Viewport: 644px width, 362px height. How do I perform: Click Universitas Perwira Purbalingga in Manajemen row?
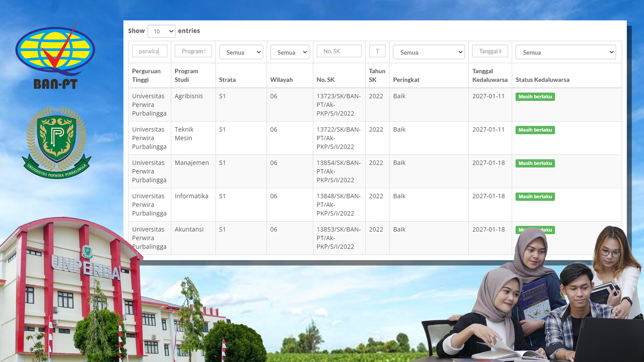click(x=149, y=171)
